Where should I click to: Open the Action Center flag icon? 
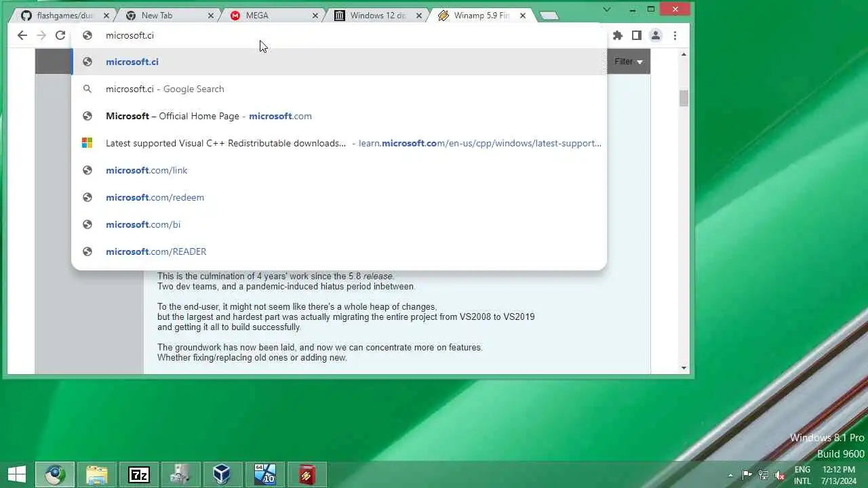(747, 475)
